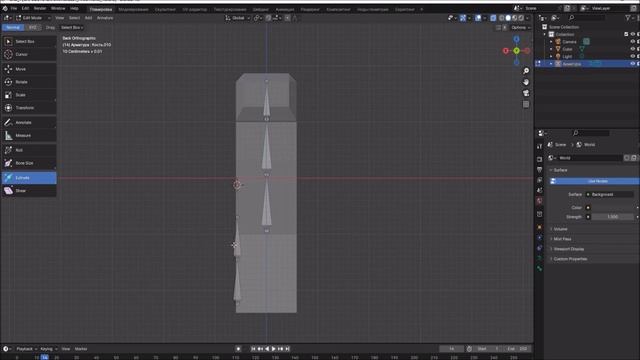640x360 pixels.
Task: Switch to rendered viewport shading
Action: (x=521, y=18)
